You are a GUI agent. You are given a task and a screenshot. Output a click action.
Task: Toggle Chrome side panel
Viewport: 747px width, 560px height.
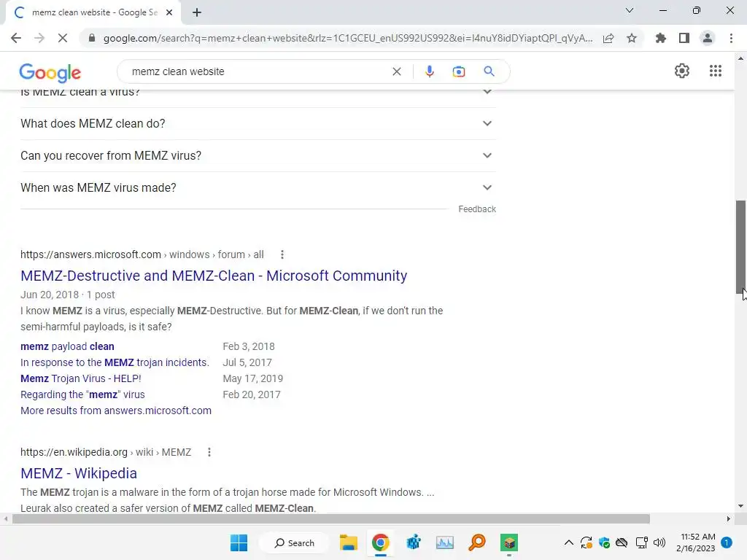point(684,38)
